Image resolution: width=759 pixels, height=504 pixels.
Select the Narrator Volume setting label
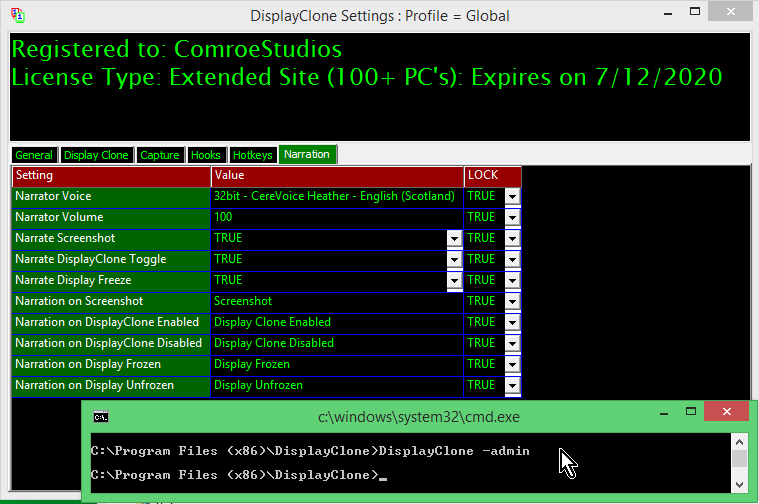[111, 217]
